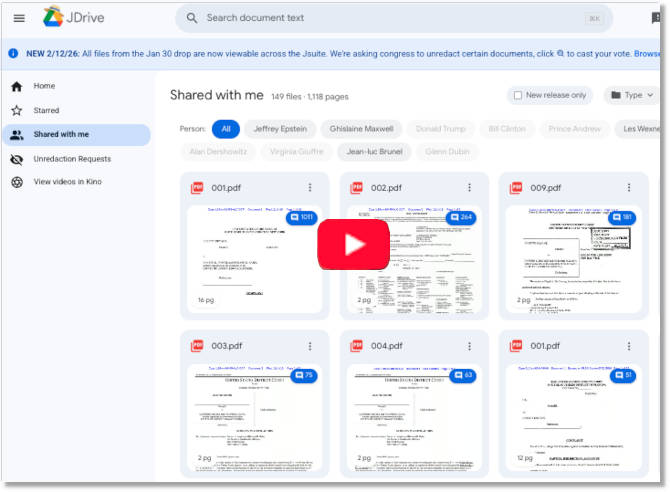
Task: Click the Home house icon
Action: click(x=17, y=86)
